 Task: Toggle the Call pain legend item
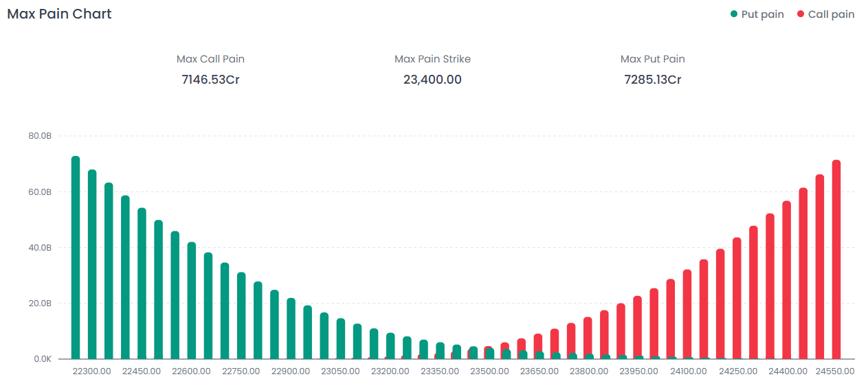[x=831, y=14]
